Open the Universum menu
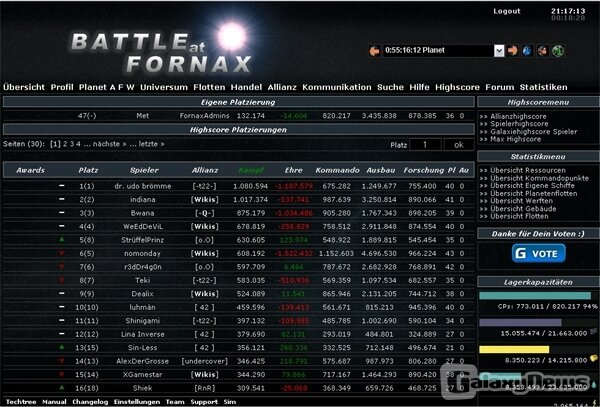 click(x=164, y=87)
